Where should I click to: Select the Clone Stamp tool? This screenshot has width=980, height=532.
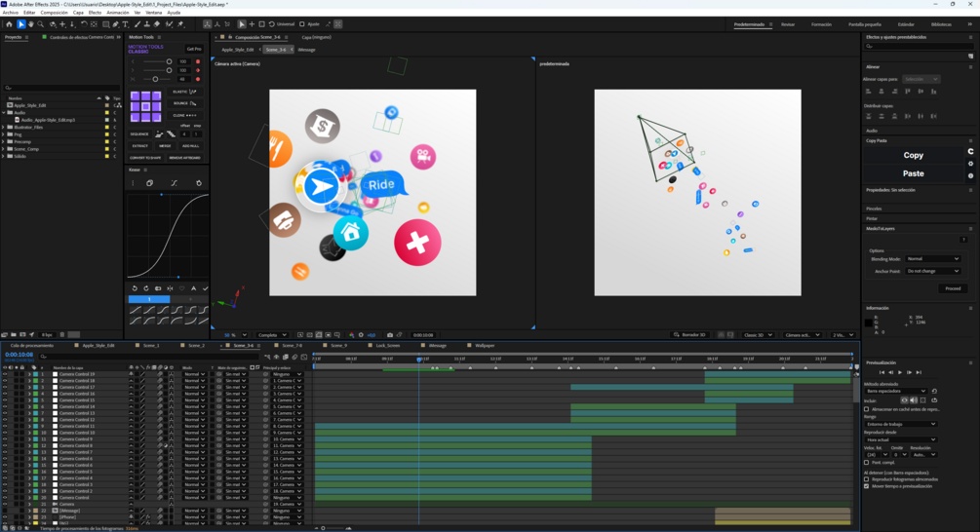(147, 24)
